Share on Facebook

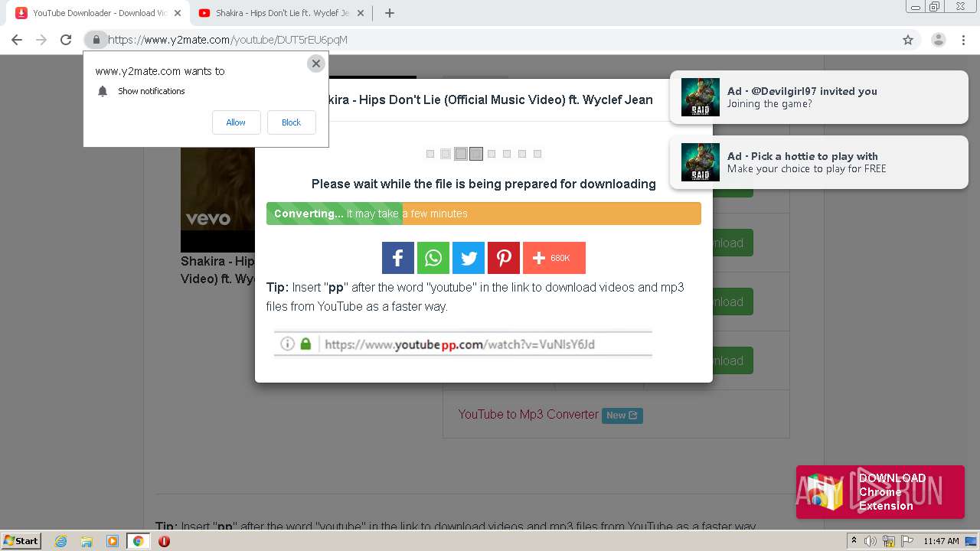[398, 258]
